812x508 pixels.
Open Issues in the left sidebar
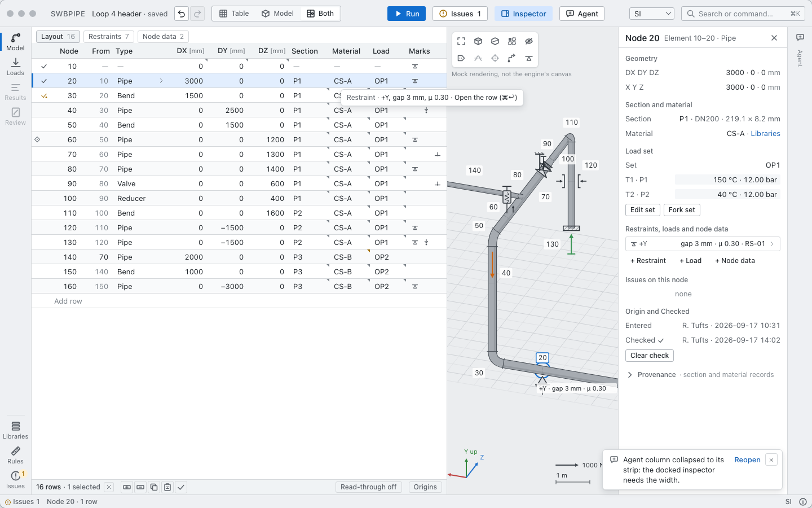point(15,480)
